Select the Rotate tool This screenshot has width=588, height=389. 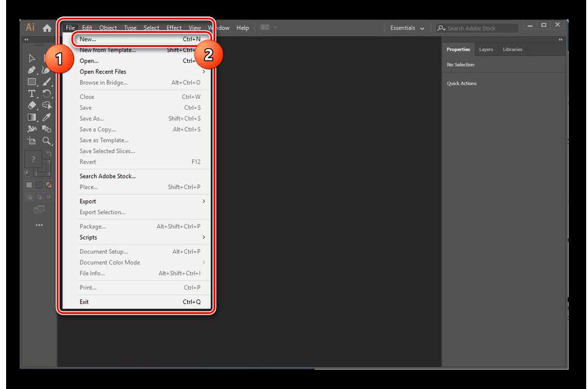[x=46, y=93]
